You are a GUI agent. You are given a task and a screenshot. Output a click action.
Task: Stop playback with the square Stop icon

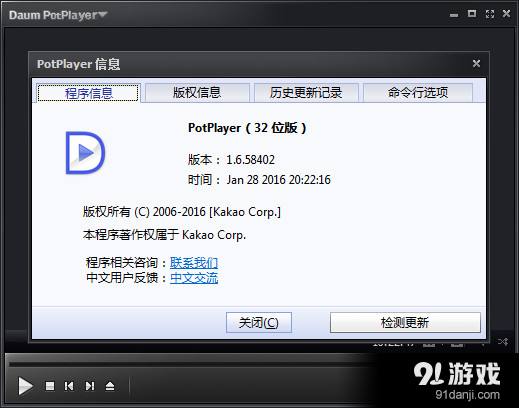point(50,386)
